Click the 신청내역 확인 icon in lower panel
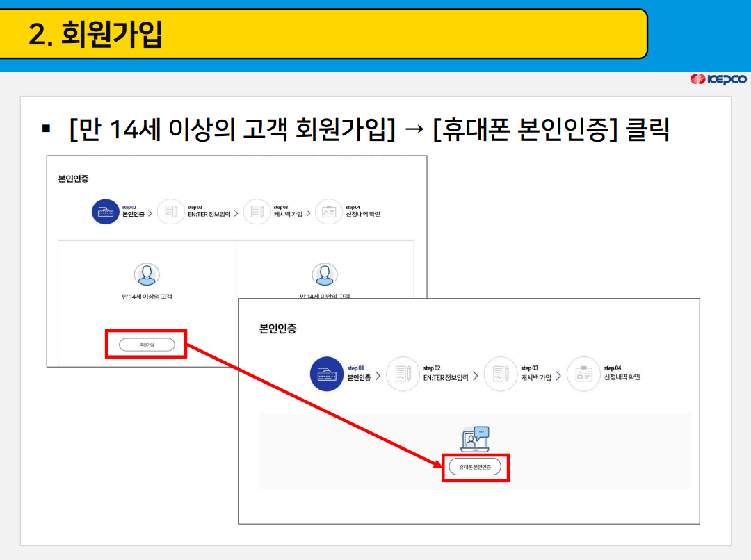This screenshot has height=560, width=751. click(x=583, y=374)
